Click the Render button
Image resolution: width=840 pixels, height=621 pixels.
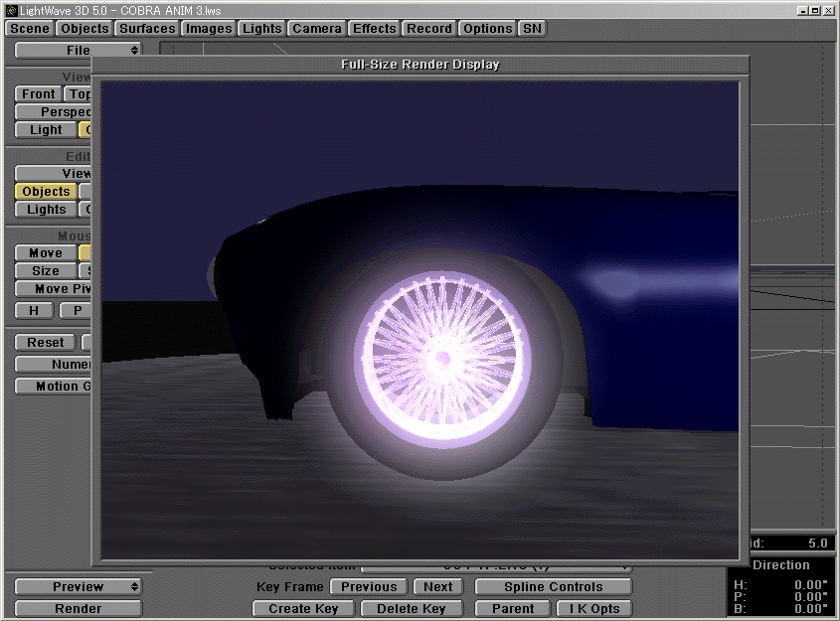point(78,608)
